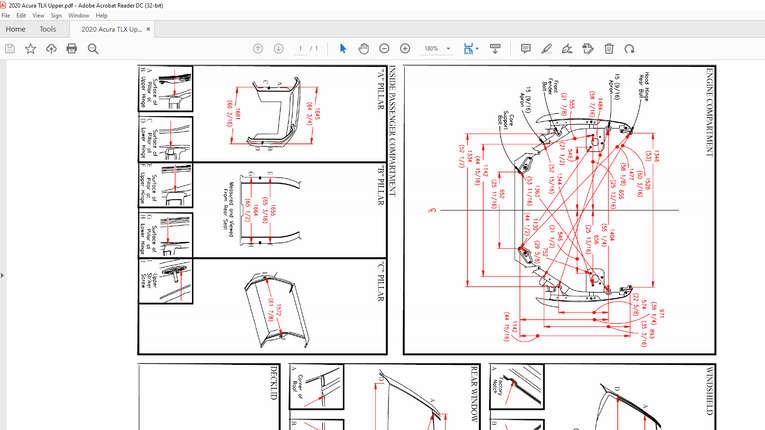Go to next page arrow

tap(278, 48)
